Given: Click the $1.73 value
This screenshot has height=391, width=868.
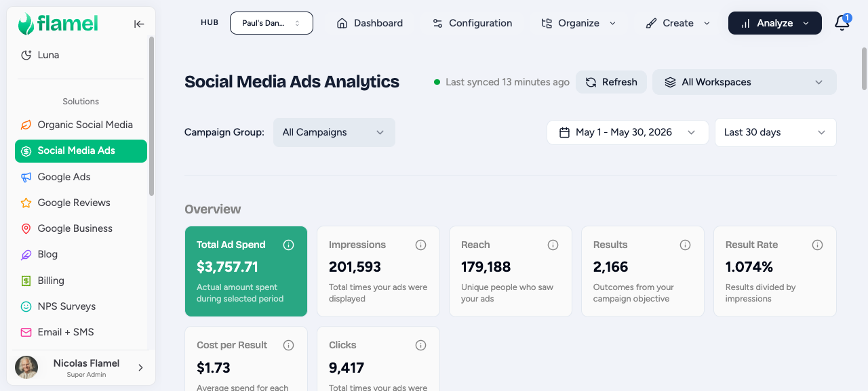Looking at the screenshot, I should coord(214,368).
